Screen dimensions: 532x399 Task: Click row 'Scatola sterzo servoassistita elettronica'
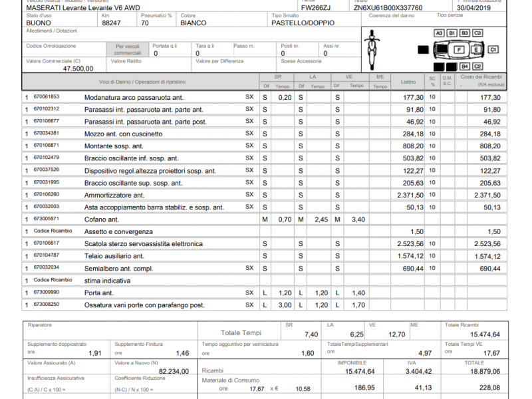(264, 244)
